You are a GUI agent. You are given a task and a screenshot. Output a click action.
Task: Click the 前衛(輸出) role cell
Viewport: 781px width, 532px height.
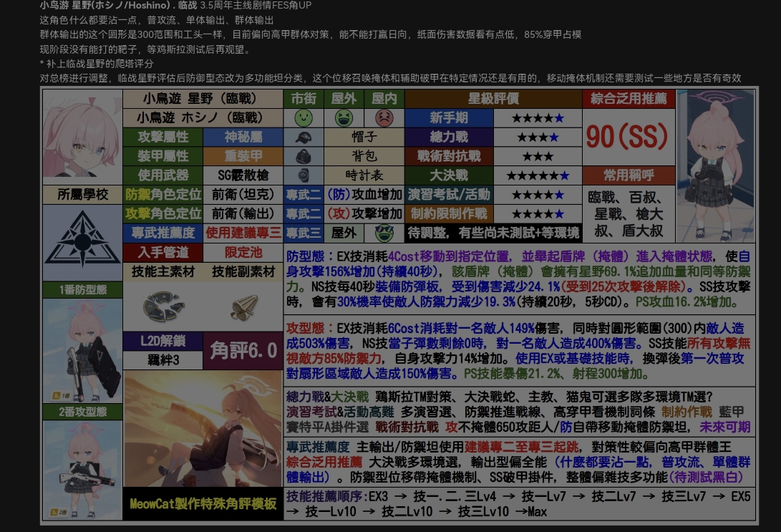pyautogui.click(x=243, y=213)
